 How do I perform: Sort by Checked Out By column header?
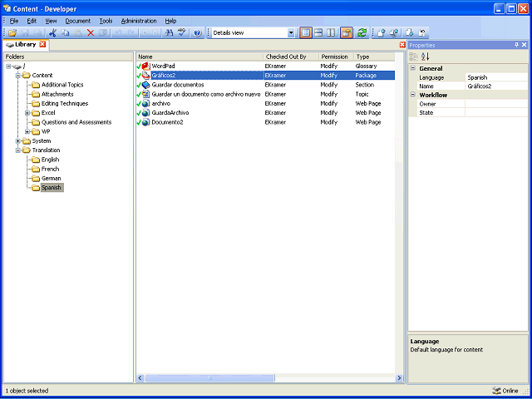(x=291, y=57)
